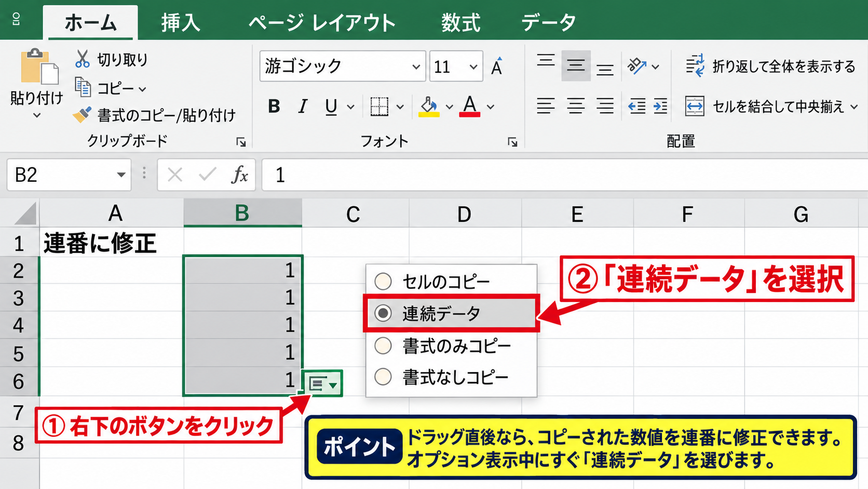Open the コピー dropdown arrow

point(142,89)
